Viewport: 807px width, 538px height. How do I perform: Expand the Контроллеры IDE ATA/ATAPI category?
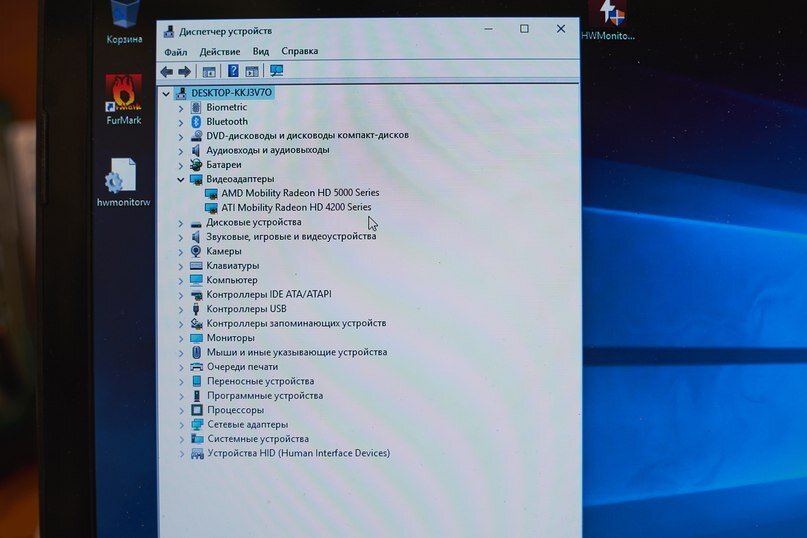click(x=181, y=296)
